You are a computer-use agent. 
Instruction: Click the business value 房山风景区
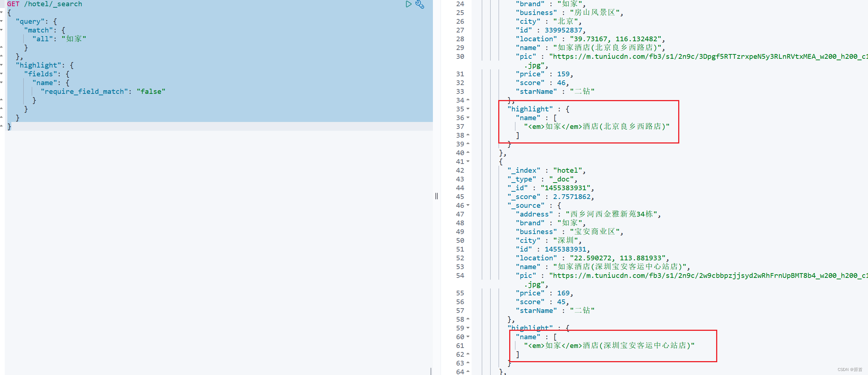tap(595, 13)
